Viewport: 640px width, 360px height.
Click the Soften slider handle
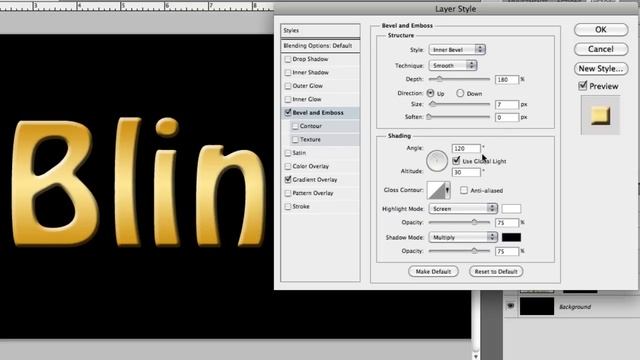click(429, 117)
